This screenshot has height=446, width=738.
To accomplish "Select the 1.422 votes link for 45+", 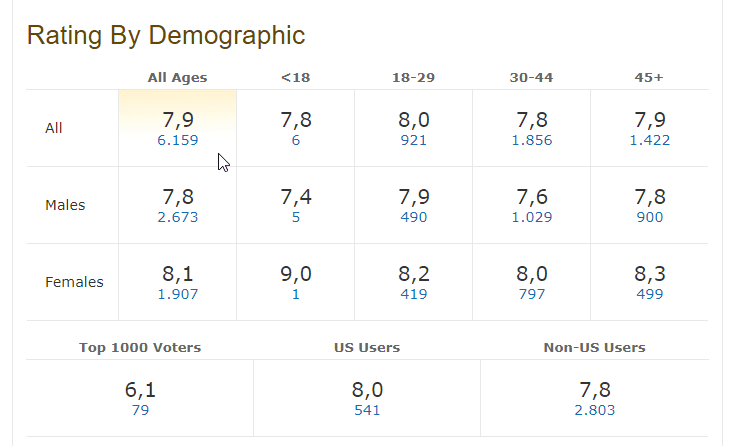I will 649,141.
